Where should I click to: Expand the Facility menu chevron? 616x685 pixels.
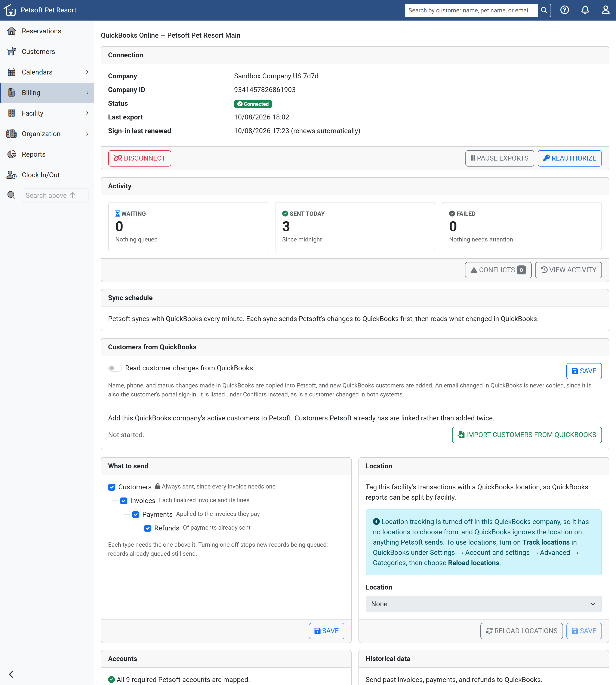tap(87, 113)
